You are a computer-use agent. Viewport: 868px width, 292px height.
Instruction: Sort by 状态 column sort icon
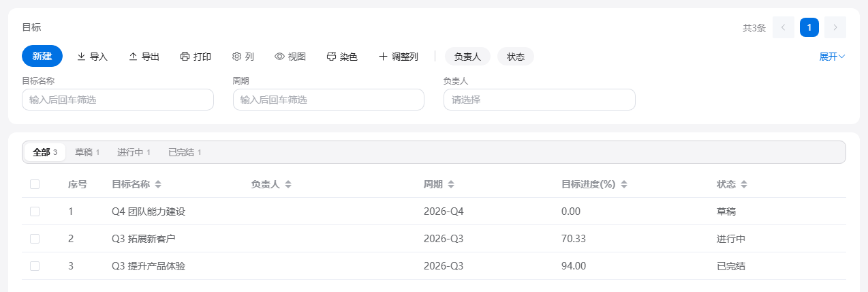click(x=744, y=184)
